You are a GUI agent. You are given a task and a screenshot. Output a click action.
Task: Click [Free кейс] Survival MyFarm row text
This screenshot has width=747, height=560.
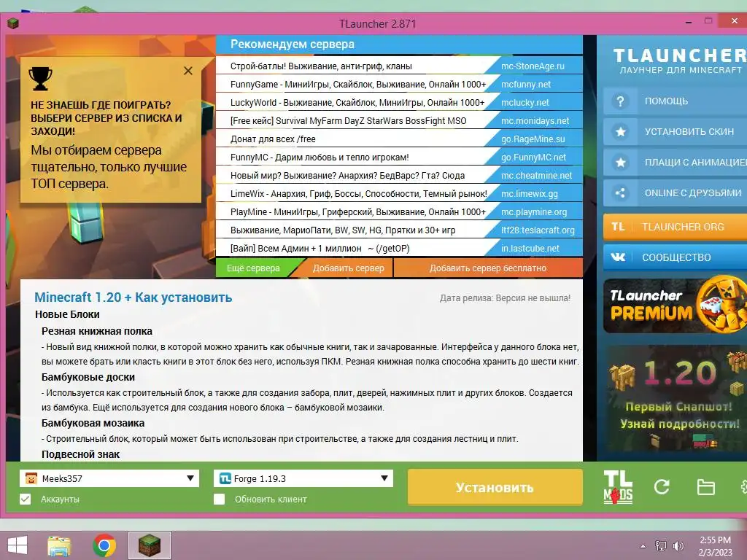(x=348, y=121)
